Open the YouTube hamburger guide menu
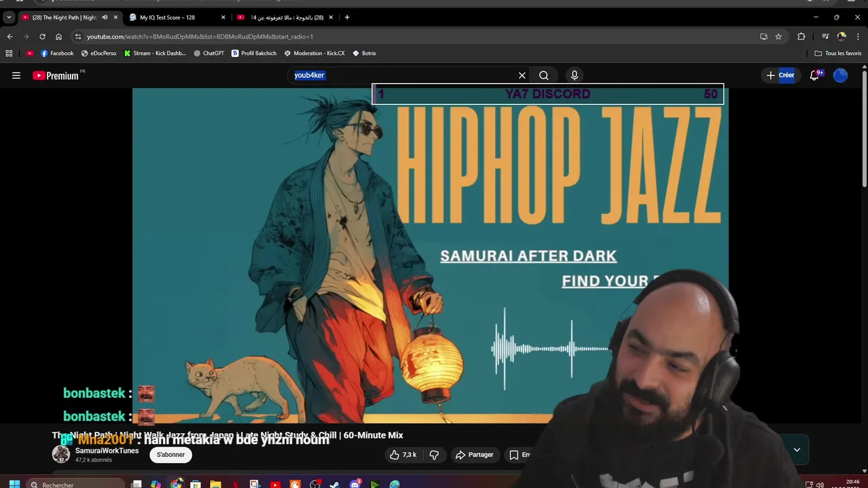 click(16, 75)
